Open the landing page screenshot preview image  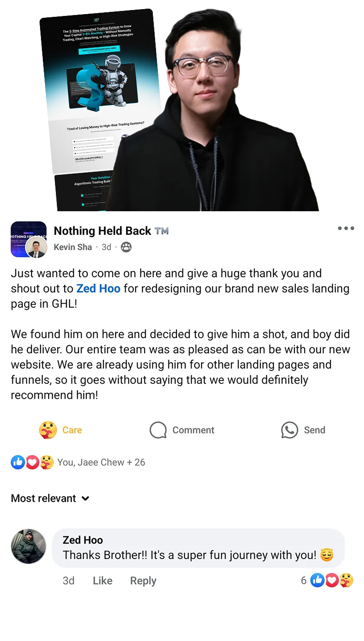tap(100, 109)
